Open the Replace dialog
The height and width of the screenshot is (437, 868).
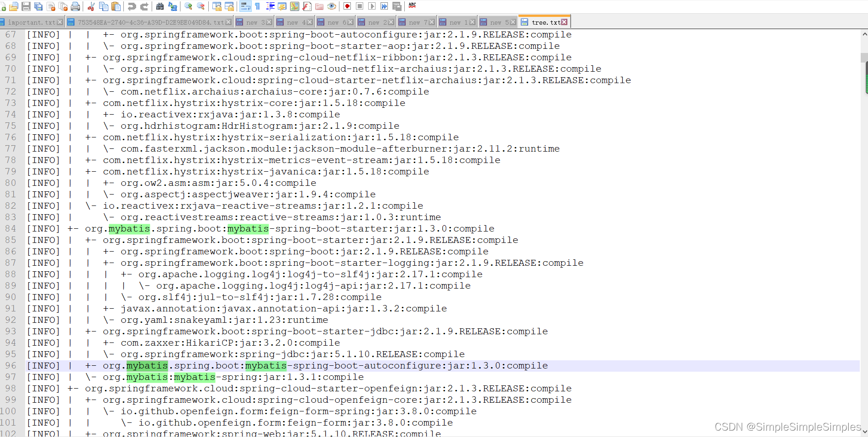(x=173, y=6)
